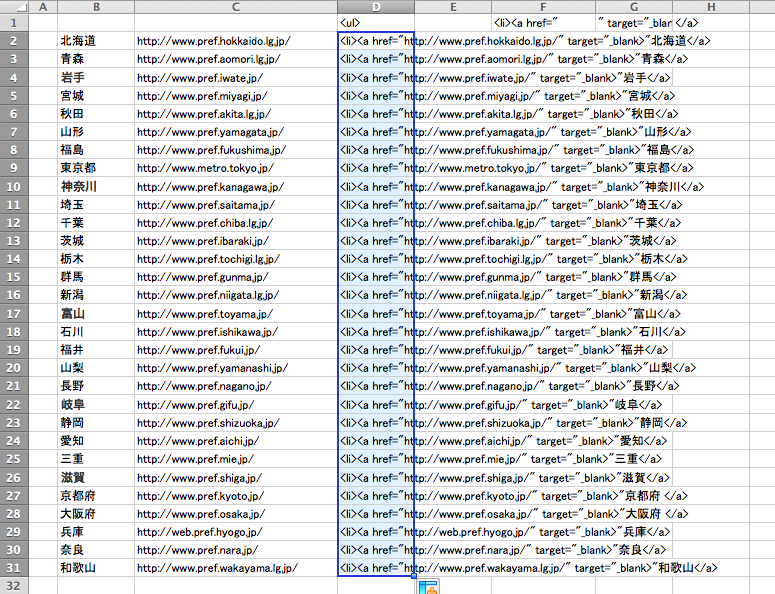The image size is (775, 594).
Task: Click the Tokyo metro URL cell
Action: click(235, 168)
